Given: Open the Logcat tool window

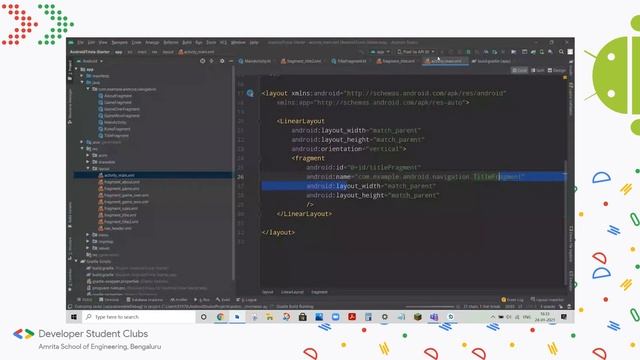Looking at the screenshot, I should 247,300.
